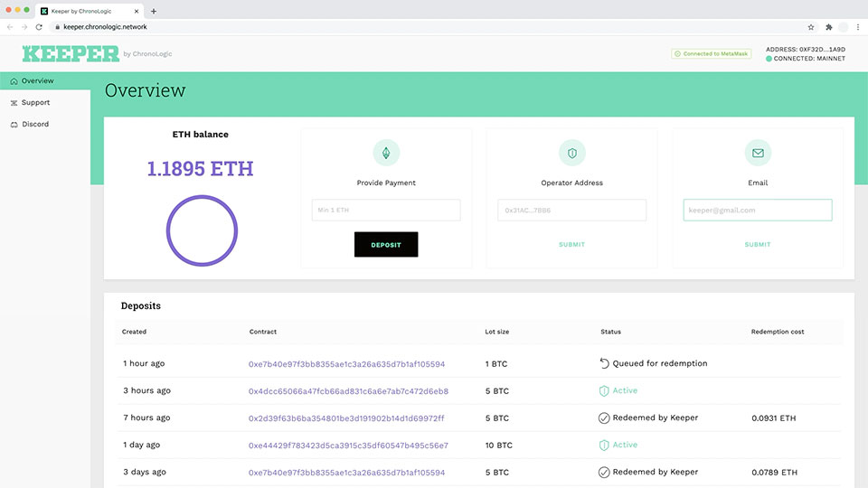Click the browser back arrow
The height and width of the screenshot is (488, 868).
pyautogui.click(x=11, y=27)
